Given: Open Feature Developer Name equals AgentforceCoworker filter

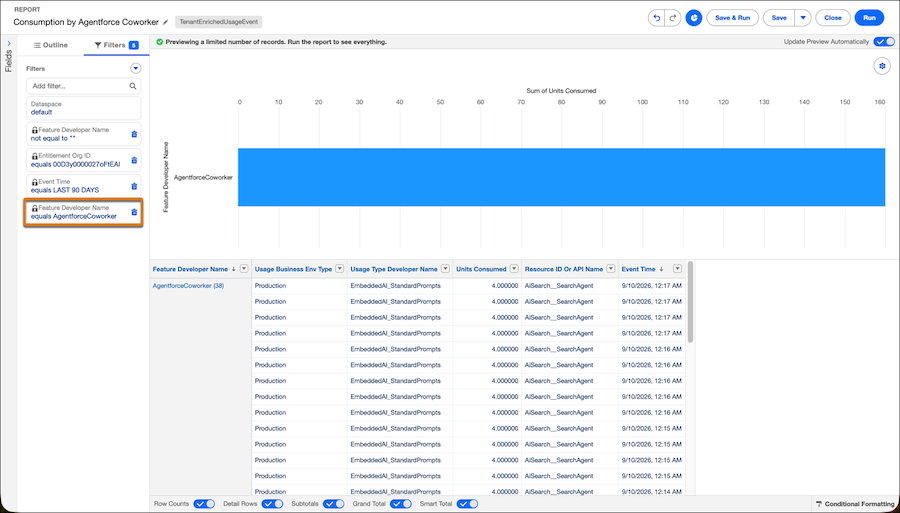Looking at the screenshot, I should tap(83, 212).
